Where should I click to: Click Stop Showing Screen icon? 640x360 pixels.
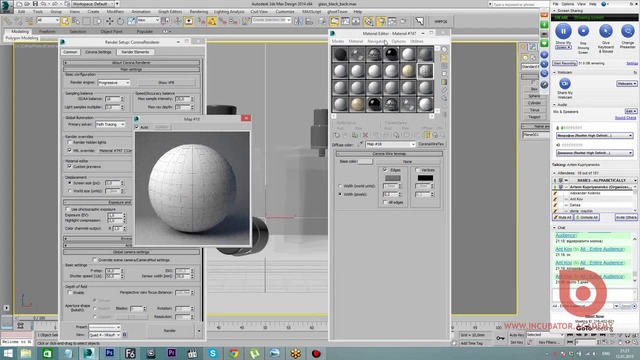click(583, 31)
